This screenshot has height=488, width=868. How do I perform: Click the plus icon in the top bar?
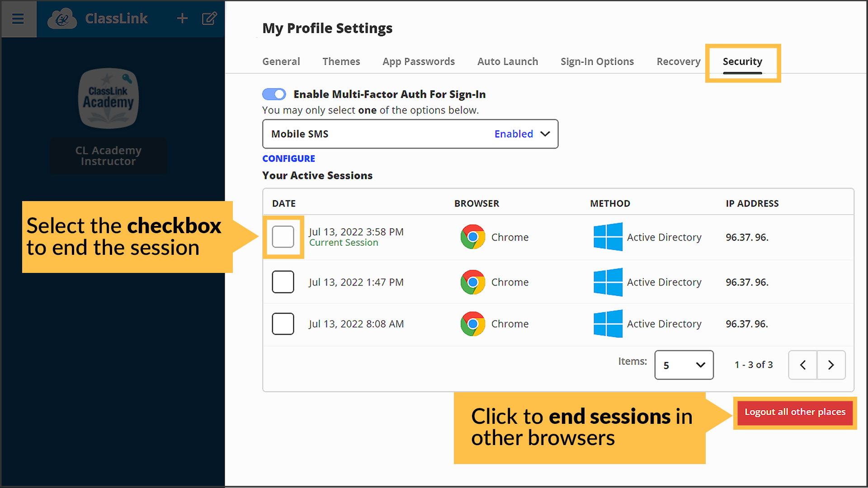[182, 19]
